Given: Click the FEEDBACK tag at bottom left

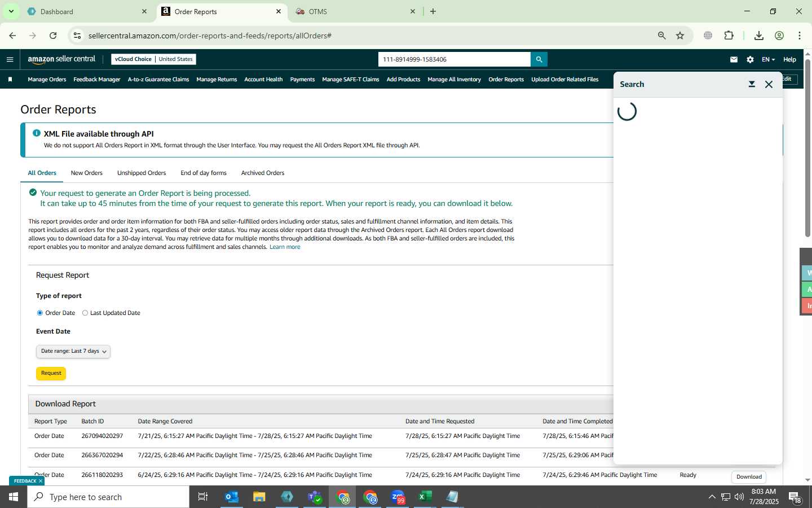Looking at the screenshot, I should point(27,481).
